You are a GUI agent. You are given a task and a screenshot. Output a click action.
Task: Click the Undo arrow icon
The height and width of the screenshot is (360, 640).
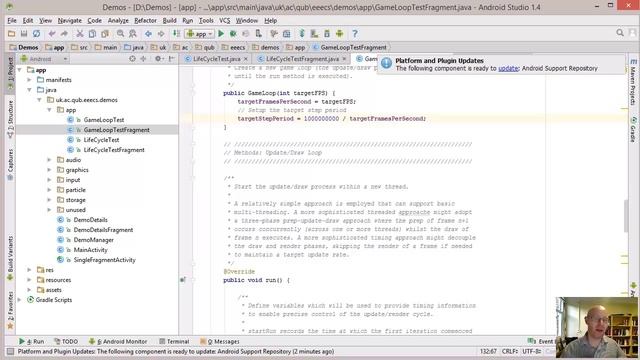click(51, 33)
